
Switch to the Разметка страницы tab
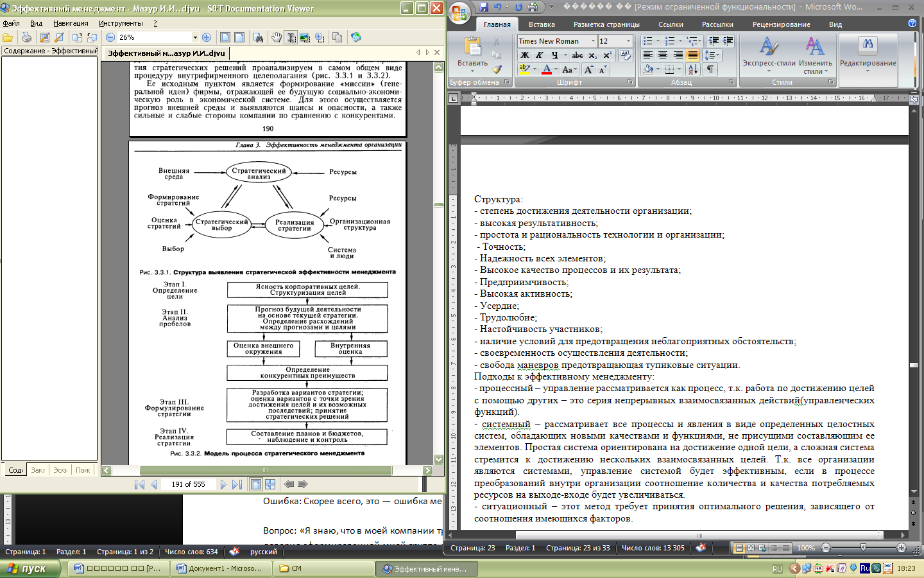606,24
